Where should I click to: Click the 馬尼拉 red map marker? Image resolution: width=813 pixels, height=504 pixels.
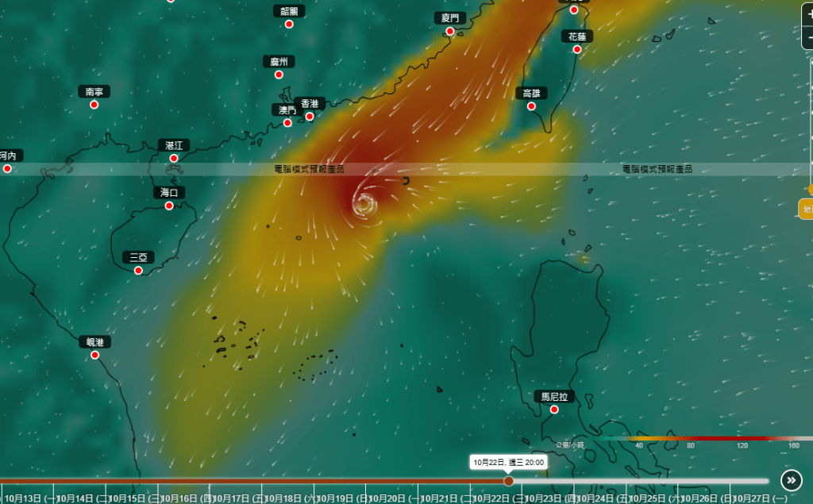pos(553,410)
